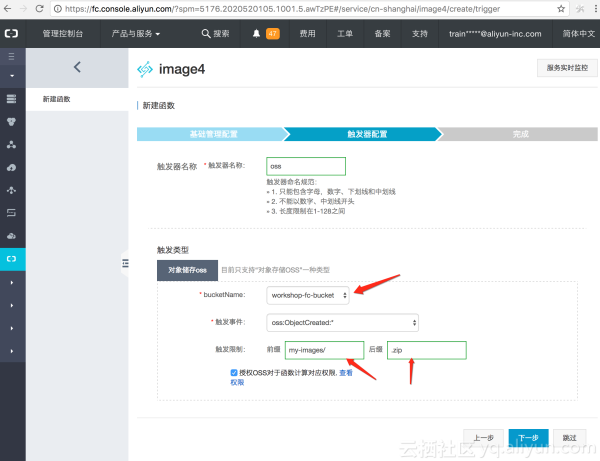Screen dimensions: 600x461
Task: Click the 触发器名称 name input field
Action: tap(306, 167)
